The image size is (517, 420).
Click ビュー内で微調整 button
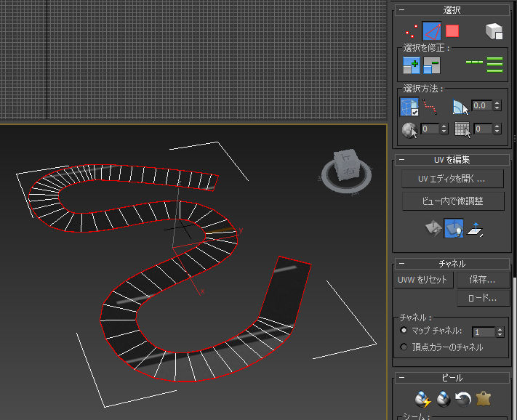tap(453, 201)
